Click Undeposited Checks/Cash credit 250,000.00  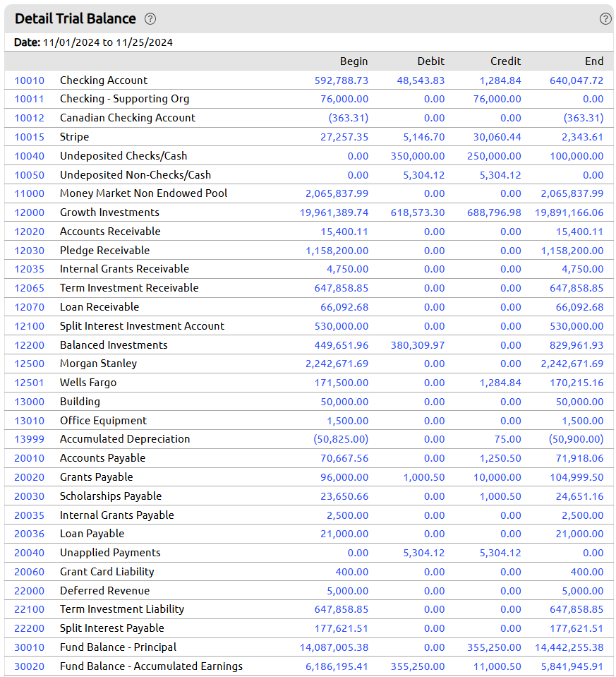coord(494,156)
